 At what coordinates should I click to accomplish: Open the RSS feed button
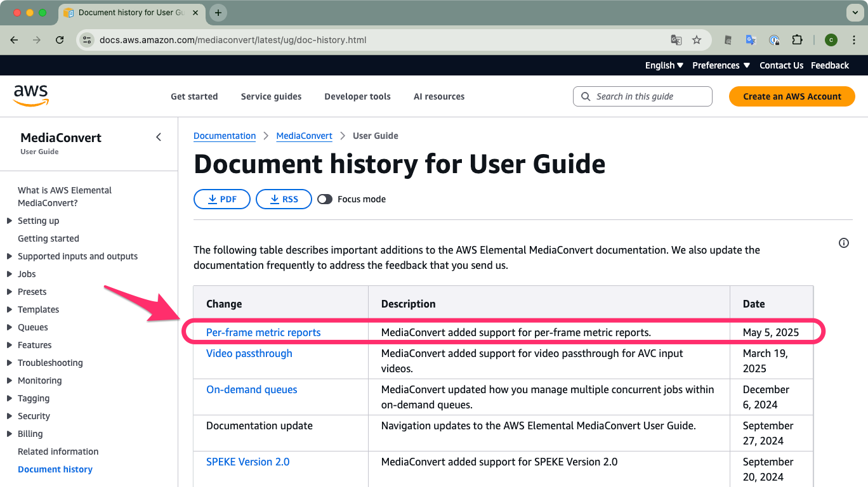tap(284, 199)
